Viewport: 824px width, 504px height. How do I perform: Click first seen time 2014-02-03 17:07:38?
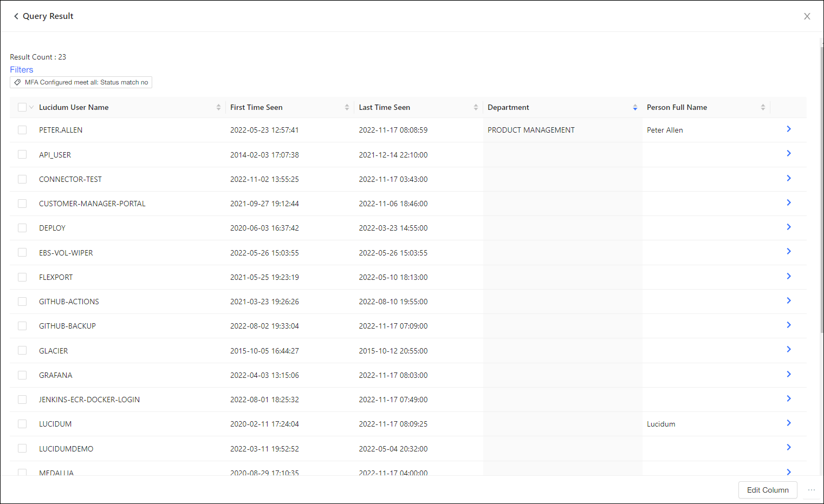coord(264,154)
